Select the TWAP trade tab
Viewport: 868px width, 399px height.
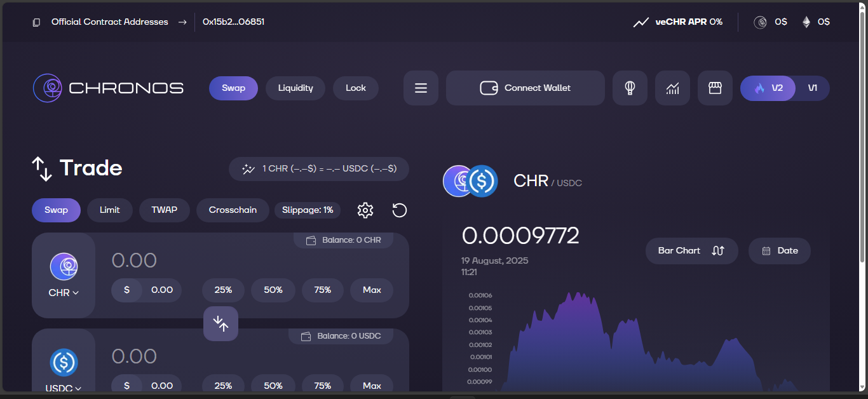164,210
